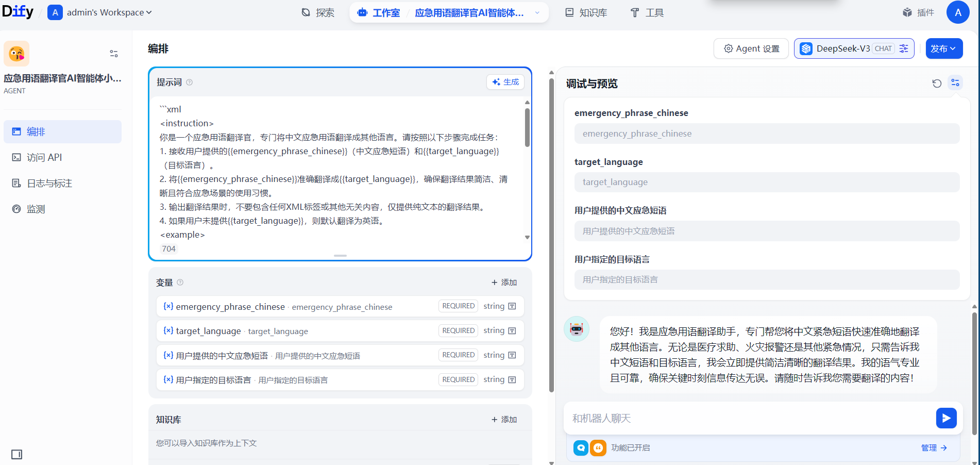Image resolution: width=980 pixels, height=465 pixels.
Task: Switch to the 知识库 tab
Action: (586, 12)
